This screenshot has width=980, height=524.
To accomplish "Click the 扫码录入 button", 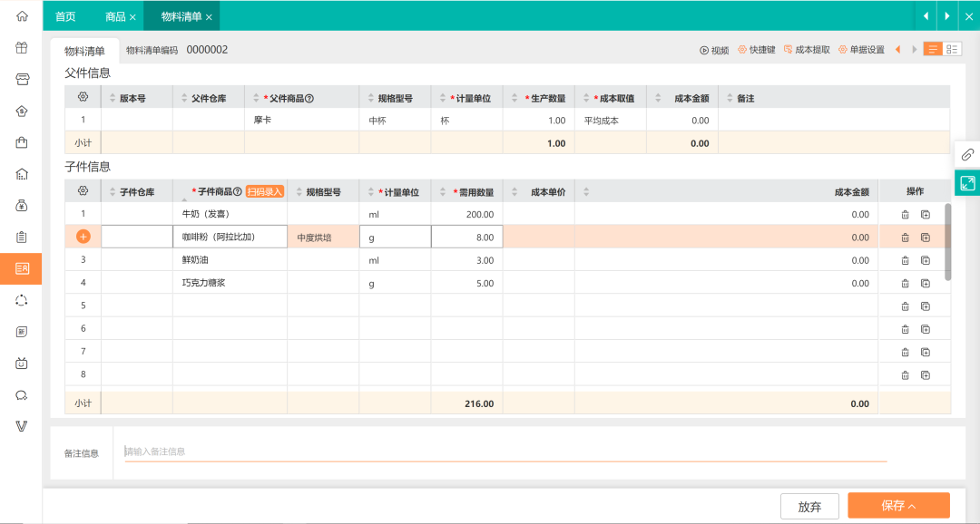I will pyautogui.click(x=265, y=191).
